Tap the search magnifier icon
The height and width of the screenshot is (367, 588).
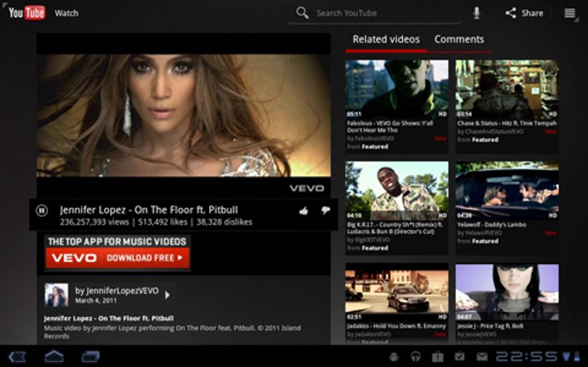[302, 13]
